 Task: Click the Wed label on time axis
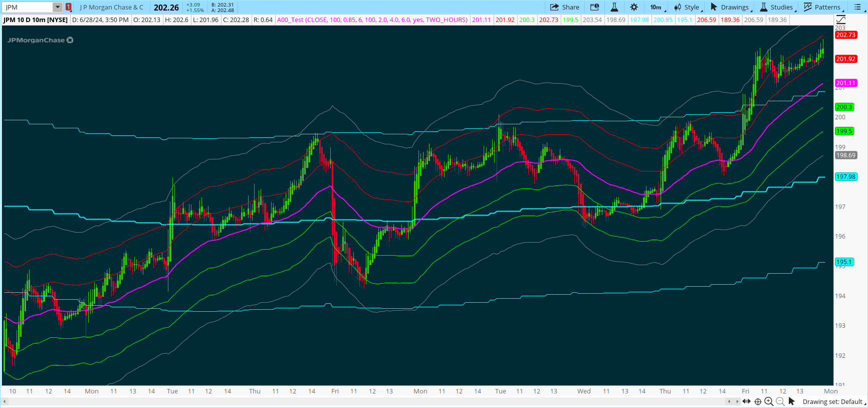click(584, 391)
